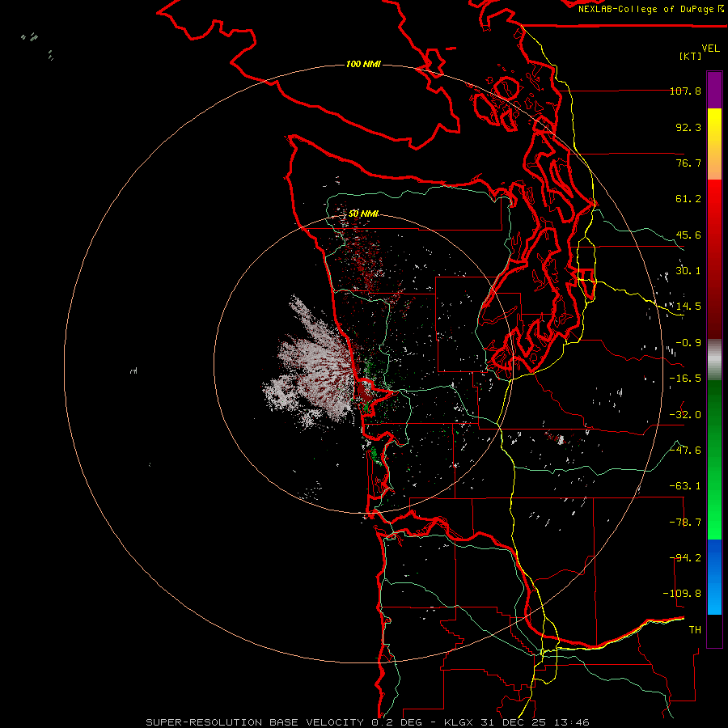Click the purple segment of the velocity color bar
This screenshot has height=728, width=728.
pyautogui.click(x=714, y=90)
